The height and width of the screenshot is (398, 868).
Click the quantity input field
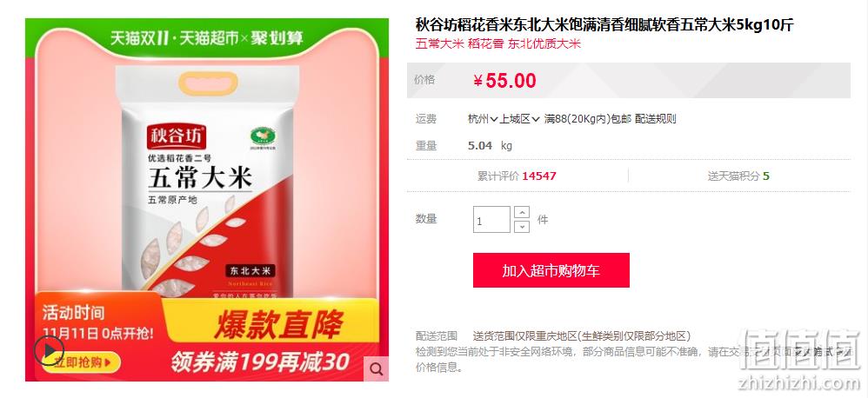tap(491, 220)
